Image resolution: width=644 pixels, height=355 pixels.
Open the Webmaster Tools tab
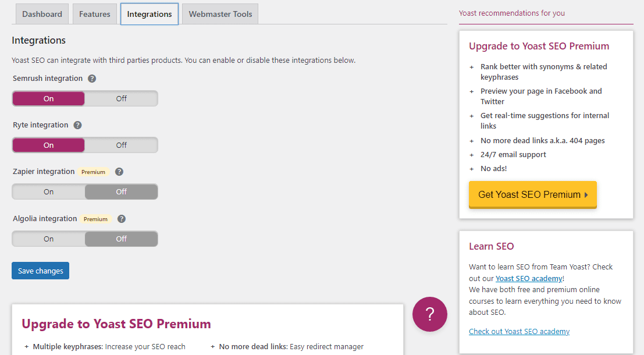[220, 14]
